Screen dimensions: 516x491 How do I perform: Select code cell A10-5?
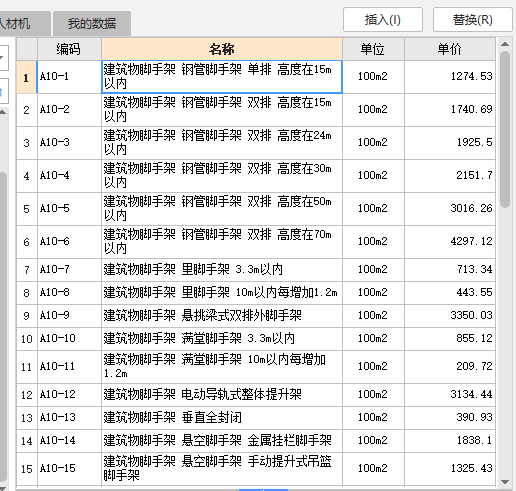click(x=69, y=209)
